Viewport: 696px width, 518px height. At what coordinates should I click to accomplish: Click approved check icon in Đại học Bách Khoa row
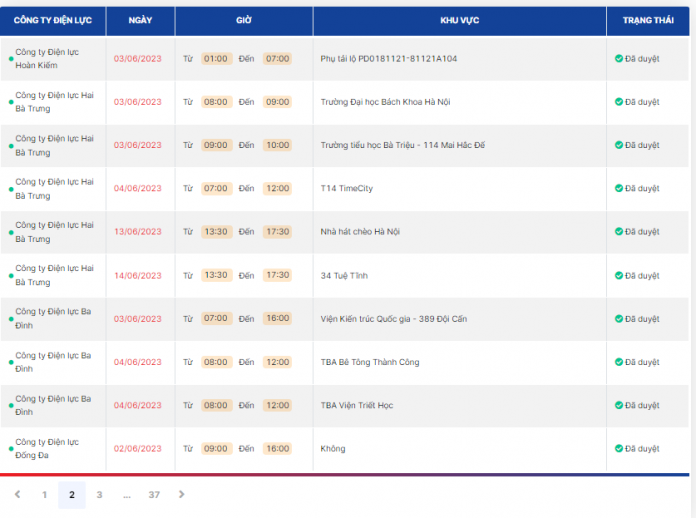tap(619, 102)
